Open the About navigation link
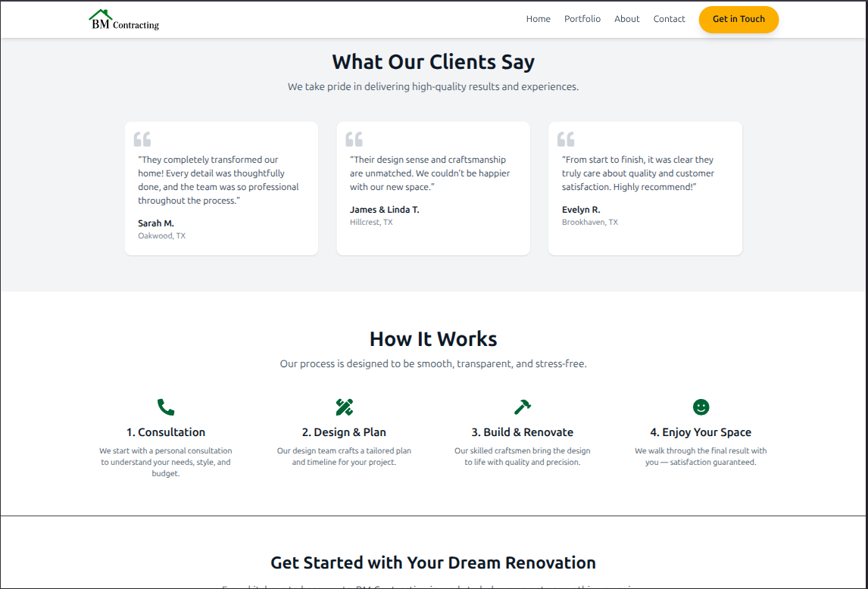 [626, 19]
